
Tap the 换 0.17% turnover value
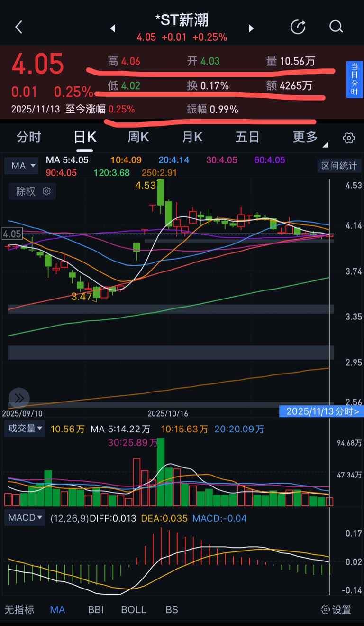click(208, 86)
